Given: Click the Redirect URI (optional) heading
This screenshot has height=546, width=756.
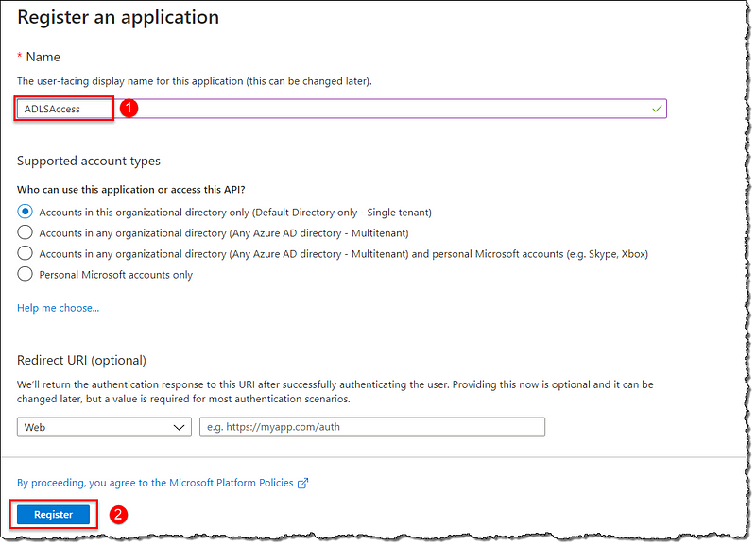Looking at the screenshot, I should [81, 360].
